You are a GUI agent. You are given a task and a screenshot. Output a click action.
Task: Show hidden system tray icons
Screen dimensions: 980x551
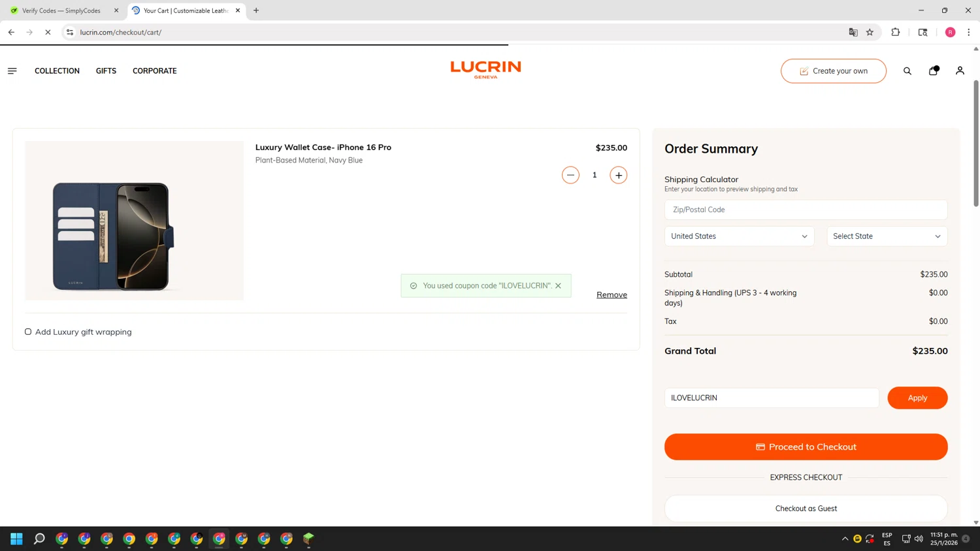(x=845, y=539)
